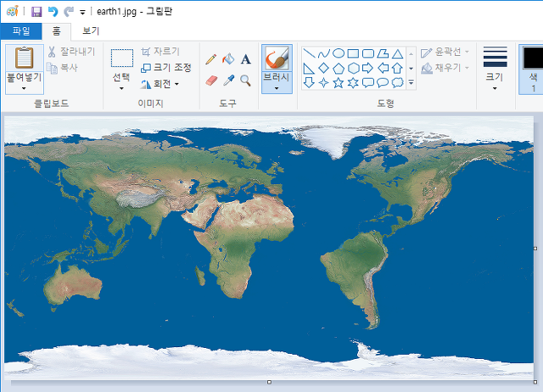Screen dimensions: 543x392
Task: Switch to the 보기 ribbon tab
Action: 91,31
